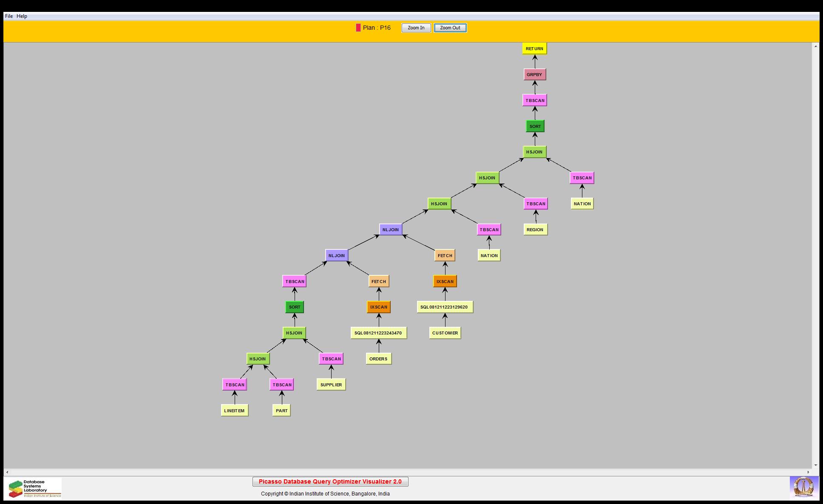Screen dimensions: 823x504
Task: Select the GRPBY operator node
Action: click(534, 74)
